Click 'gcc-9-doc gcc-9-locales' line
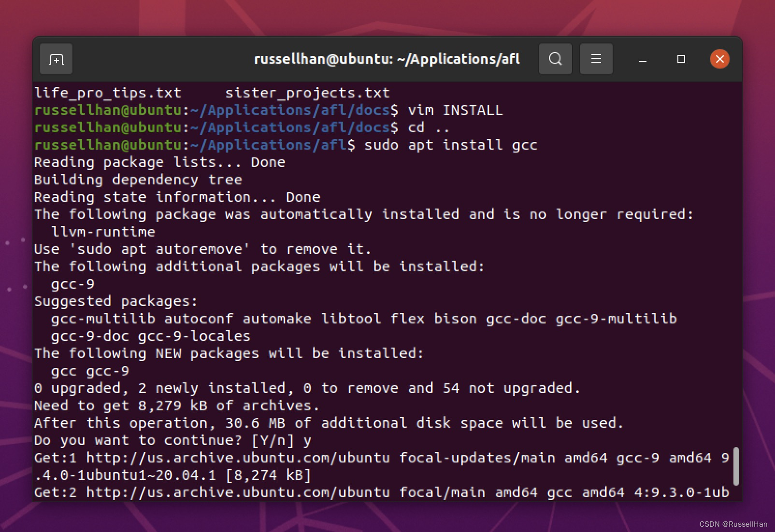 [x=151, y=336]
